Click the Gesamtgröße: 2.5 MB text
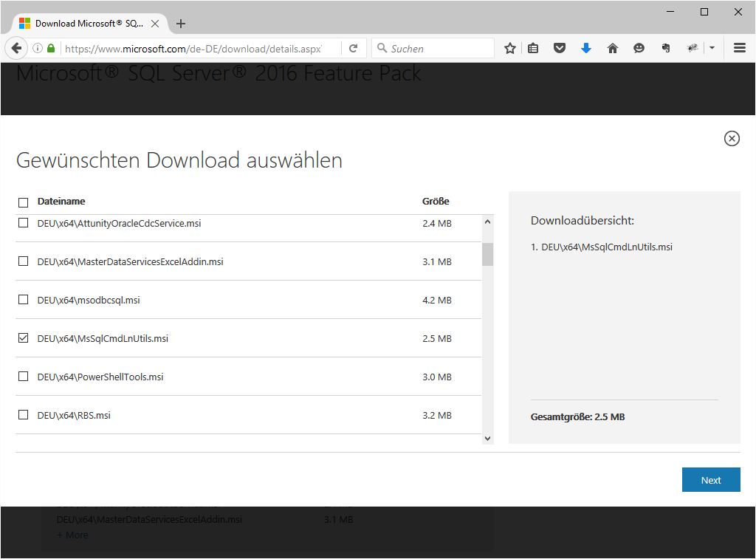 [x=577, y=416]
